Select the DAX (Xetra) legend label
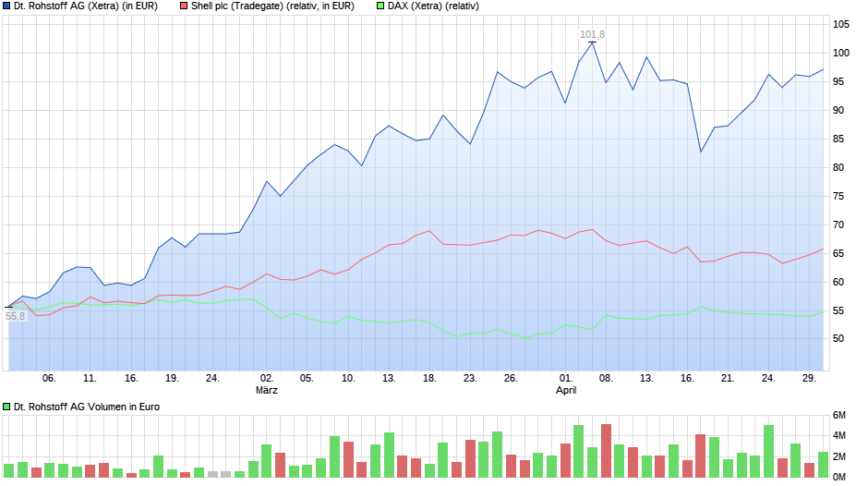This screenshot has width=868, height=486. click(433, 6)
